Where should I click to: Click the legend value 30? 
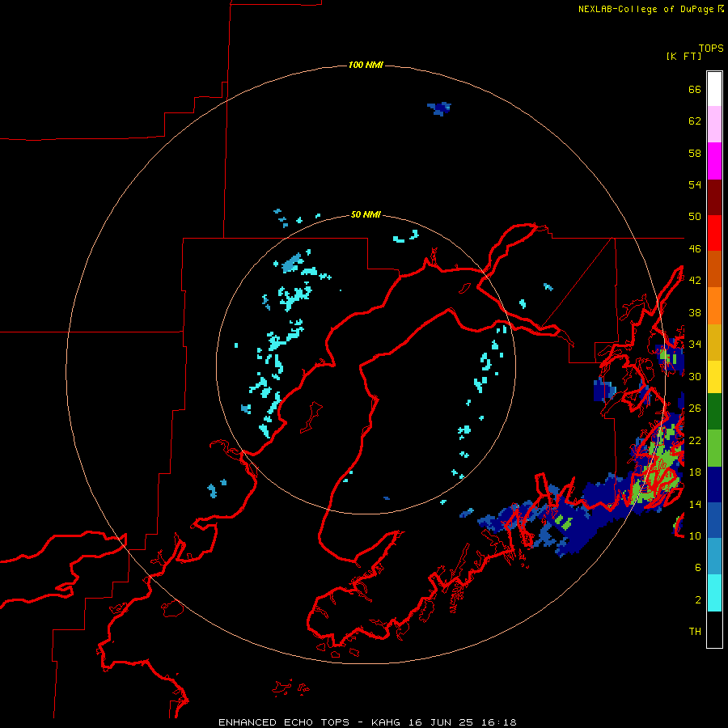pos(695,376)
